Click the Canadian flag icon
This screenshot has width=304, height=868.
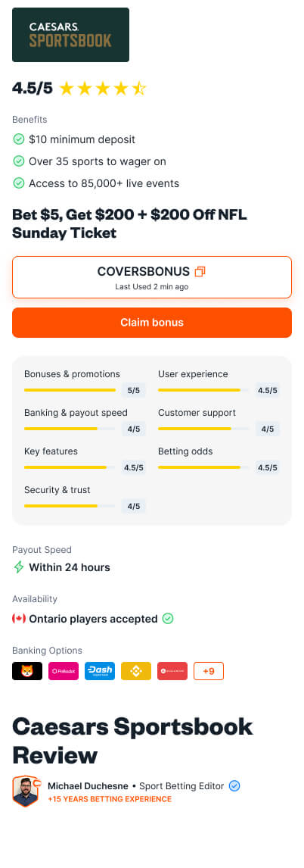click(x=19, y=619)
